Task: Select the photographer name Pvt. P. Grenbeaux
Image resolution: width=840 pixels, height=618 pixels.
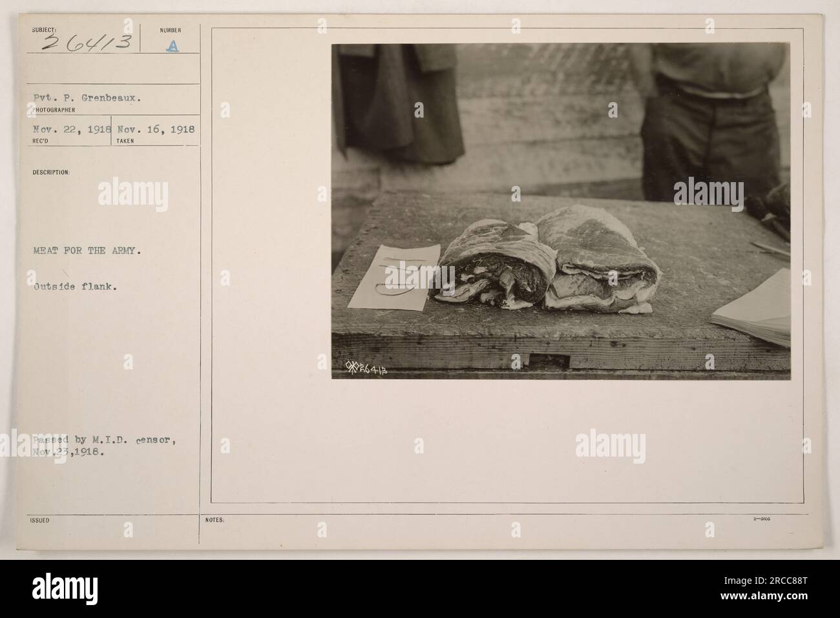Action: [87, 99]
